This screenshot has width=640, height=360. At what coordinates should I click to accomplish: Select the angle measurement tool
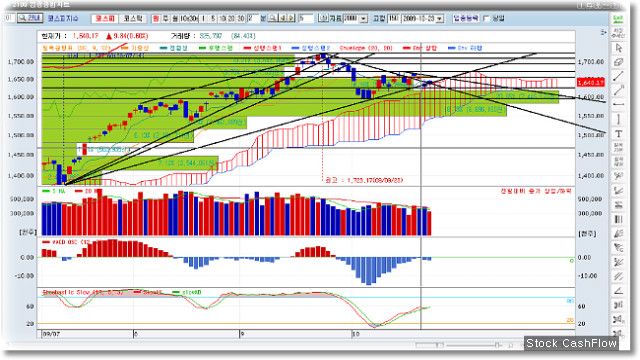click(618, 291)
